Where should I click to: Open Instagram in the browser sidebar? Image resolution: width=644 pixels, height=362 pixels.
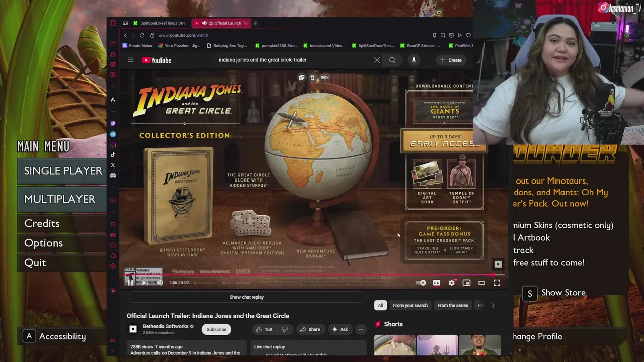coord(113,145)
